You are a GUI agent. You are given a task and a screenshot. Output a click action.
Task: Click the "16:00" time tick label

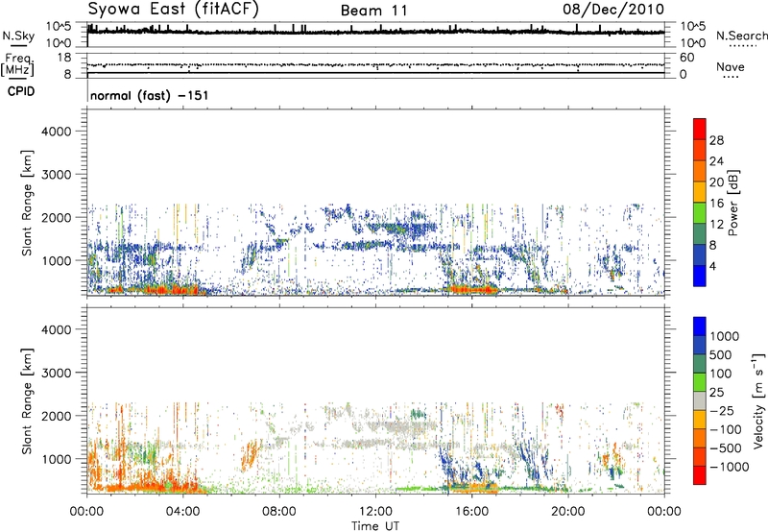point(471,512)
